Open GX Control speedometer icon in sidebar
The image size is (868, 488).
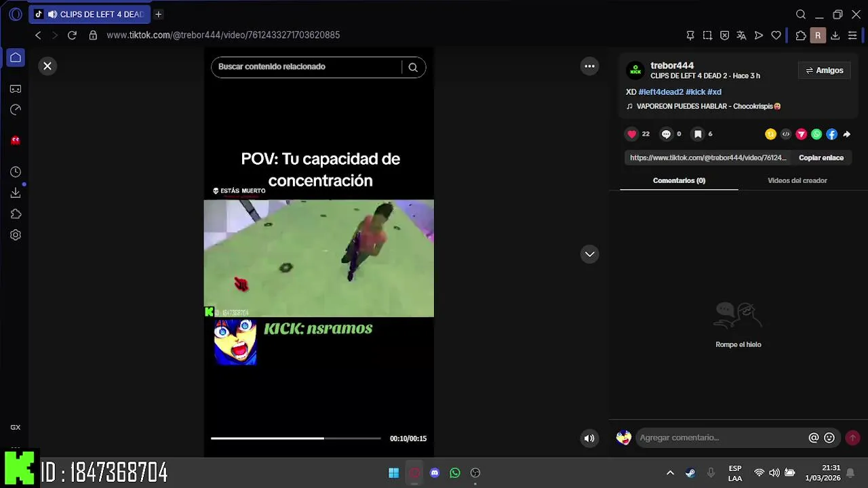pos(16,109)
